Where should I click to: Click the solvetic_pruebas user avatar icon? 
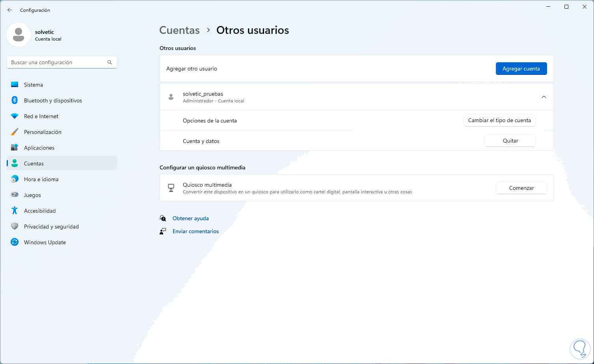click(171, 97)
